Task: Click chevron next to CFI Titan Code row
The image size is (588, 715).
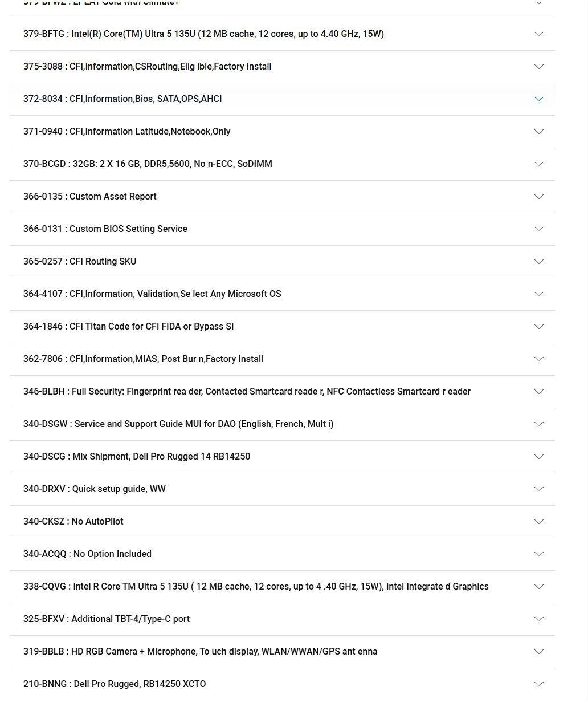Action: click(x=538, y=327)
